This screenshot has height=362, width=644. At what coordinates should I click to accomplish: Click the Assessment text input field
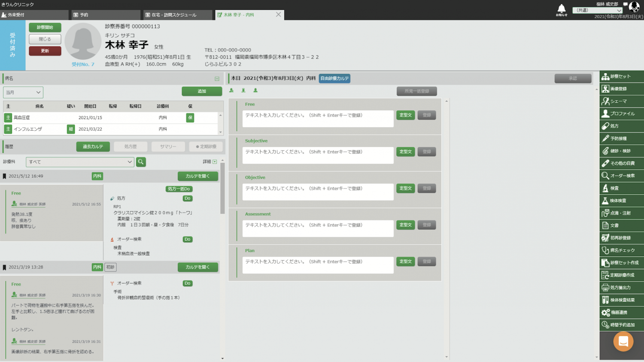(x=318, y=229)
